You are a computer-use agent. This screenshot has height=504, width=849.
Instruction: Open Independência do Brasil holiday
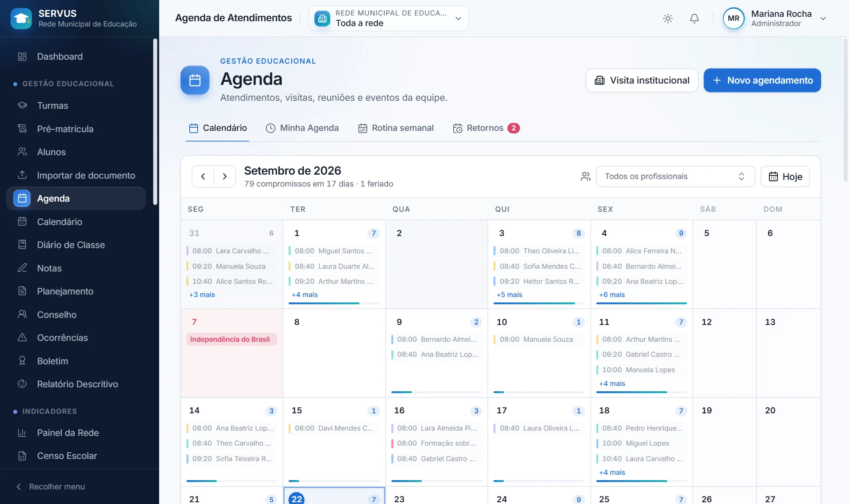click(x=232, y=340)
